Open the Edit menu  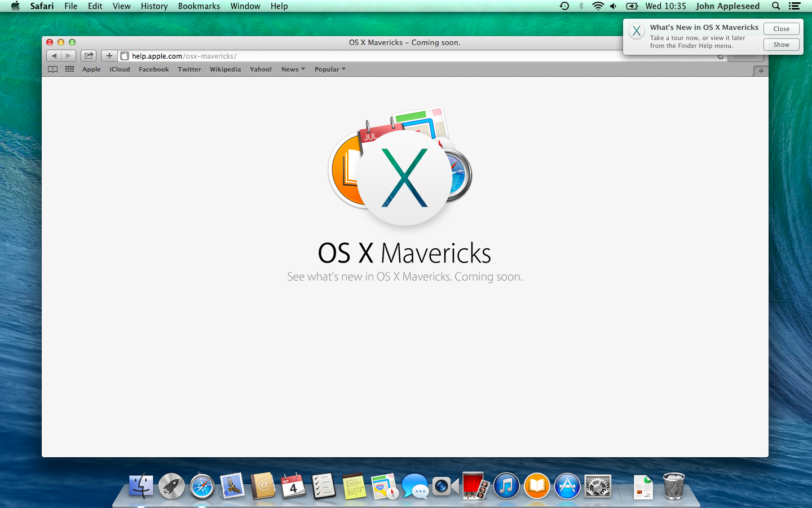click(95, 6)
